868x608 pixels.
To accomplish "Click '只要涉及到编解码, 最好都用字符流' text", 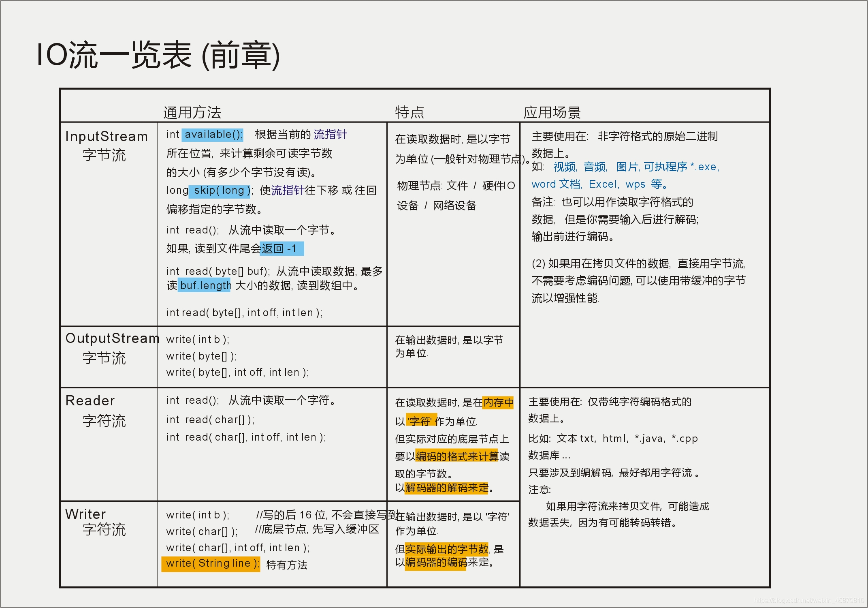I will click(x=610, y=473).
